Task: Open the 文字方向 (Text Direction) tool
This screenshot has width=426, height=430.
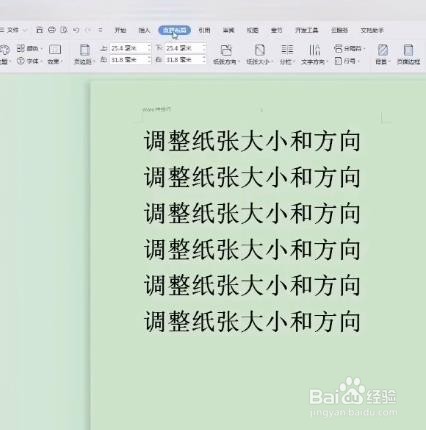Action: tap(314, 54)
